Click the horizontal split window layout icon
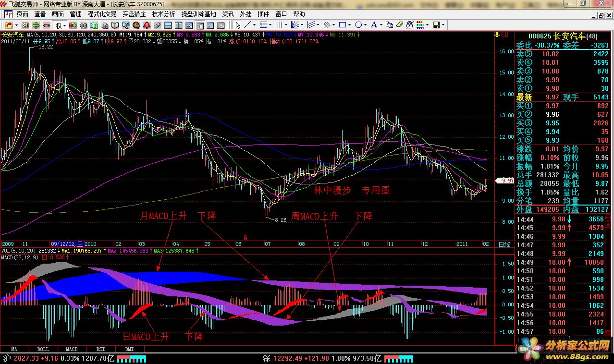614x364 pixels. (168, 25)
